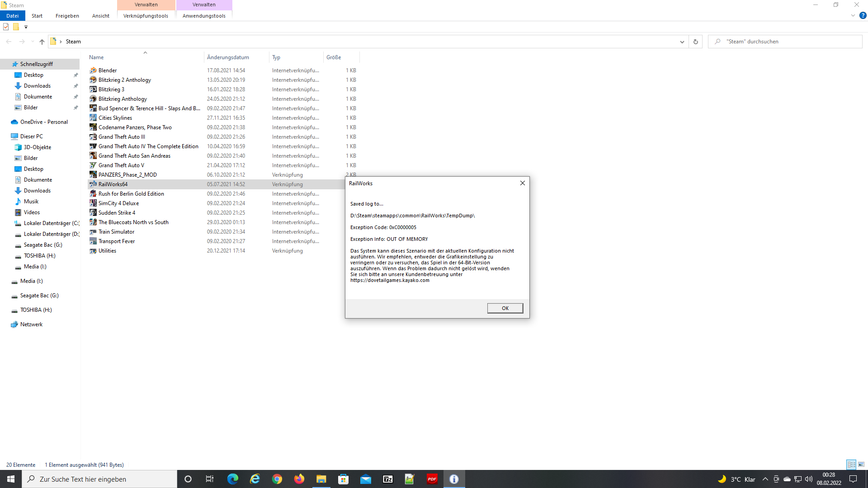Open Videos in the navigation pane
This screenshot has width=868, height=488.
click(32, 212)
